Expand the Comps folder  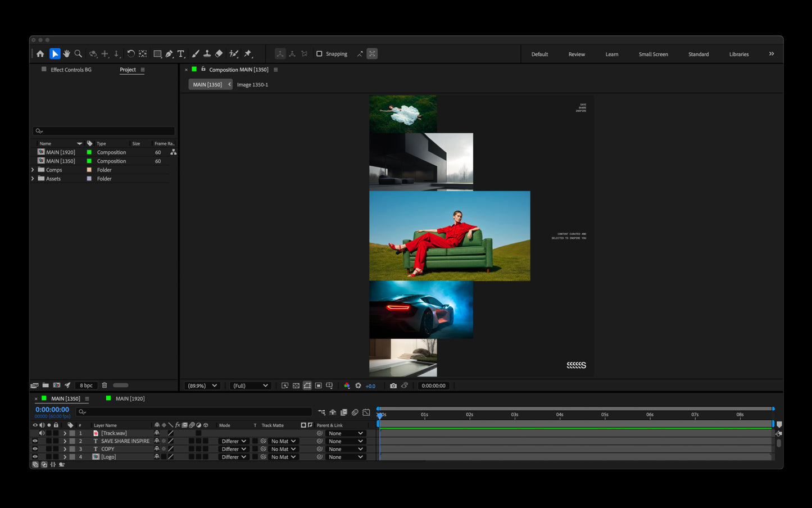(33, 170)
